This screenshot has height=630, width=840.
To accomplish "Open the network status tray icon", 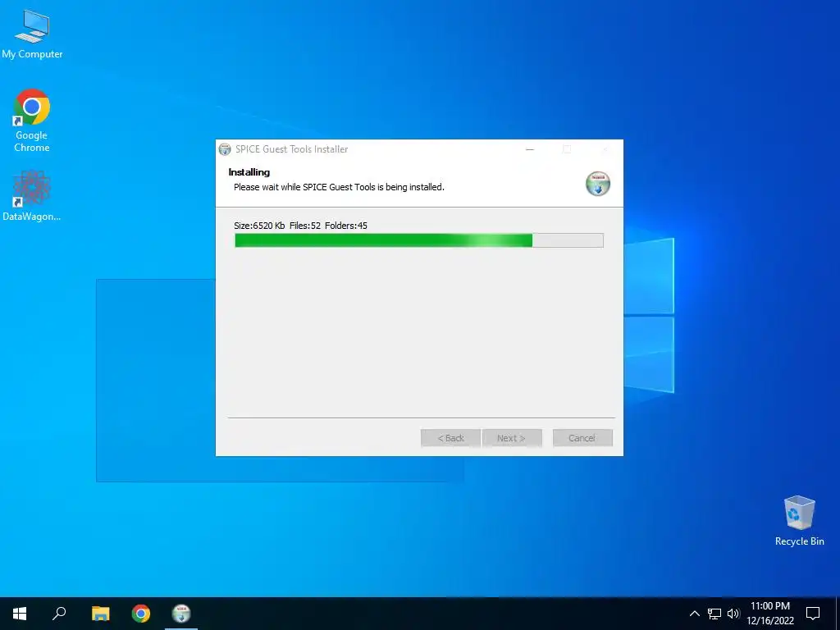I will (x=714, y=614).
